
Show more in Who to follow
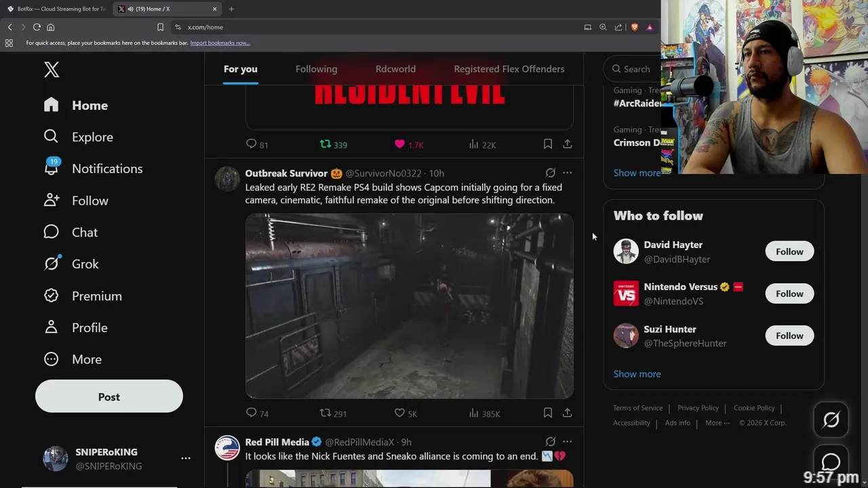pyautogui.click(x=637, y=373)
